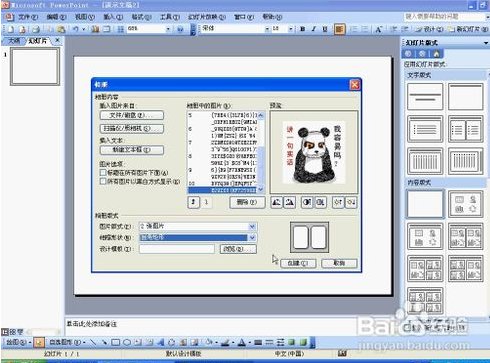Switch to slide sorter view icon
The height and width of the screenshot is (363, 490).
12,332
